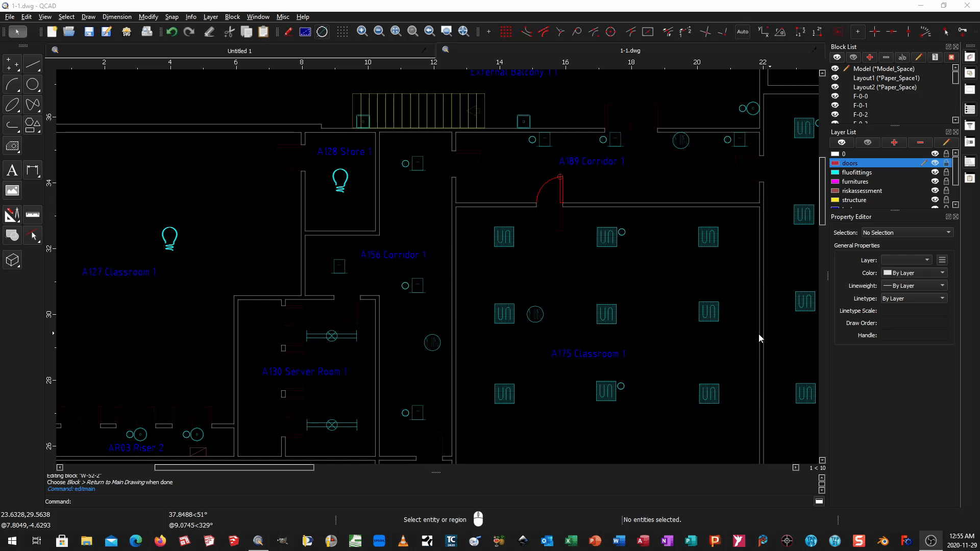The image size is (980, 551).
Task: Select the Ellipse drawing tool
Action: (12, 105)
